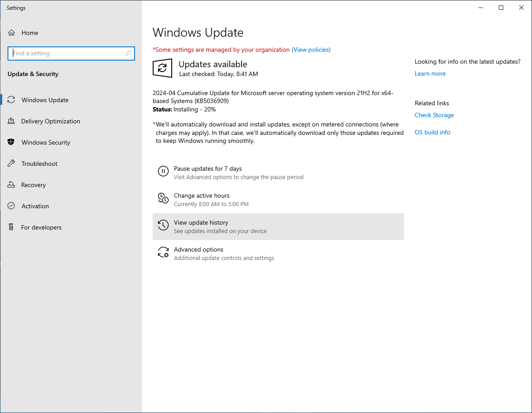Click the gear-refresh icon beside Advanced options
The image size is (532, 413).
click(163, 252)
